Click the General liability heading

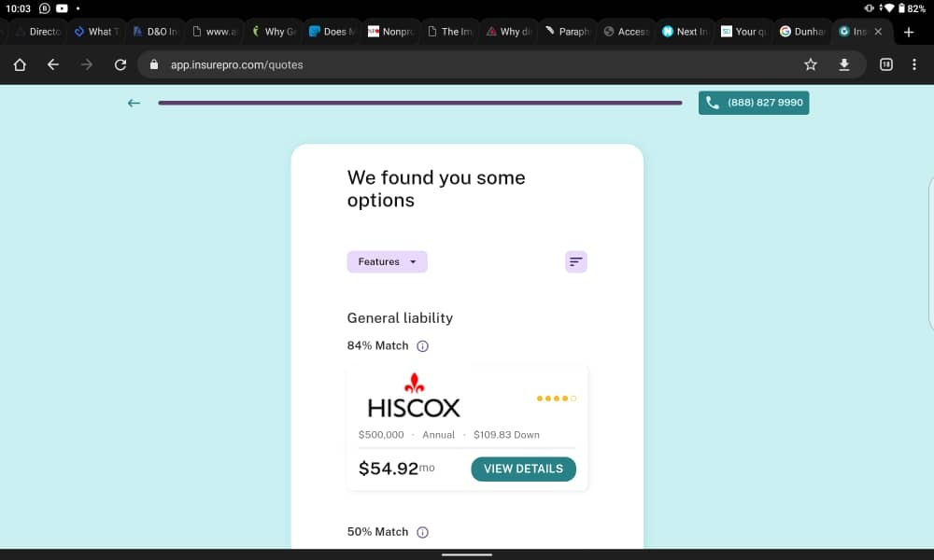pyautogui.click(x=400, y=317)
